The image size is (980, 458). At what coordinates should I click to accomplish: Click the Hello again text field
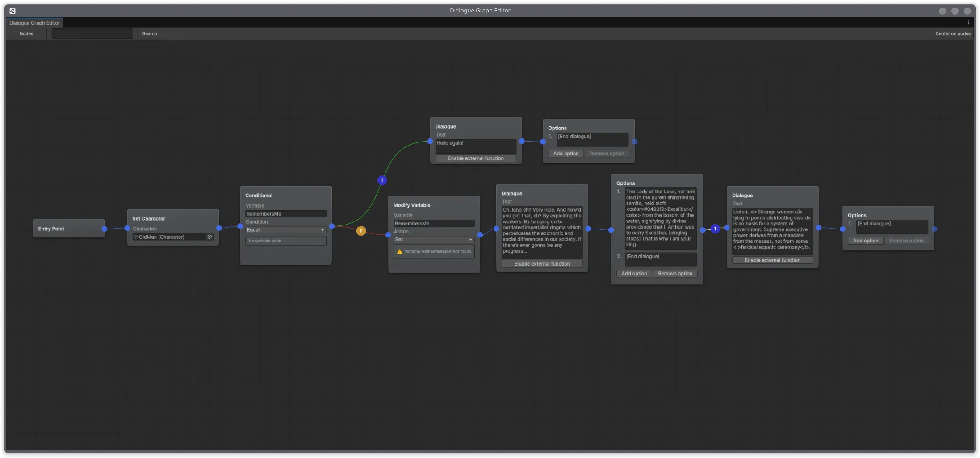[x=476, y=146]
